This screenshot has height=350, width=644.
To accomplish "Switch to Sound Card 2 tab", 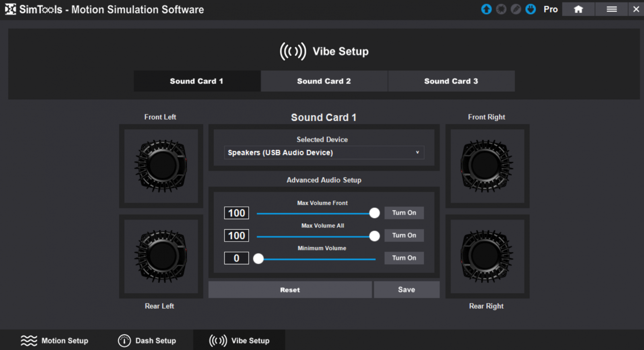I will [x=324, y=81].
